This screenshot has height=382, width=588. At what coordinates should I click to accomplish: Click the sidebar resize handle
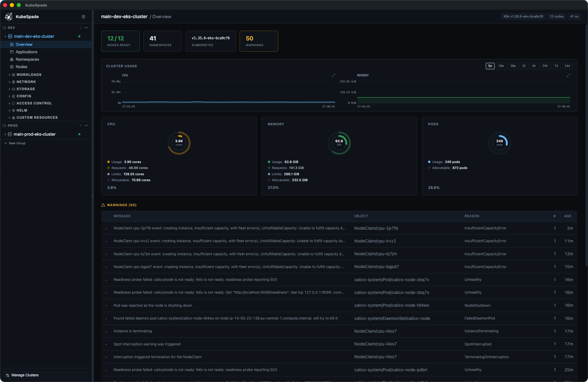pos(93,196)
